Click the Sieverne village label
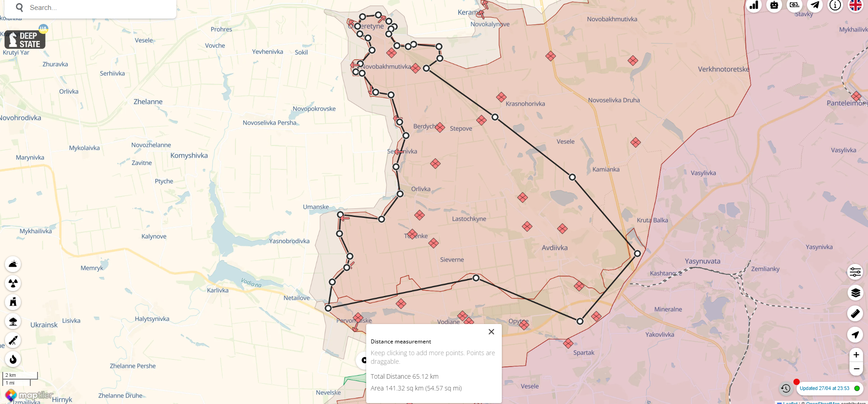Viewport: 868px width, 404px height. tap(452, 259)
